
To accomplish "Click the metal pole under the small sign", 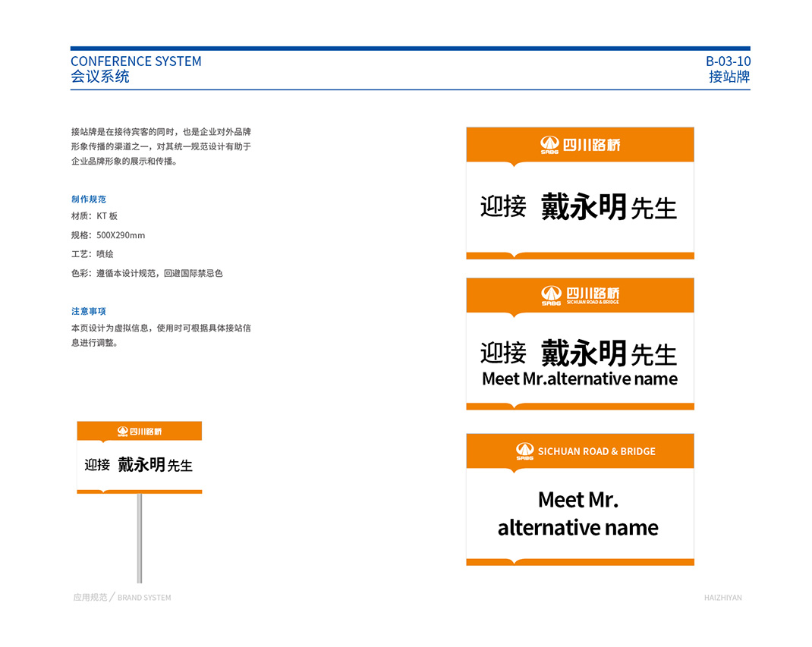I will [x=140, y=537].
